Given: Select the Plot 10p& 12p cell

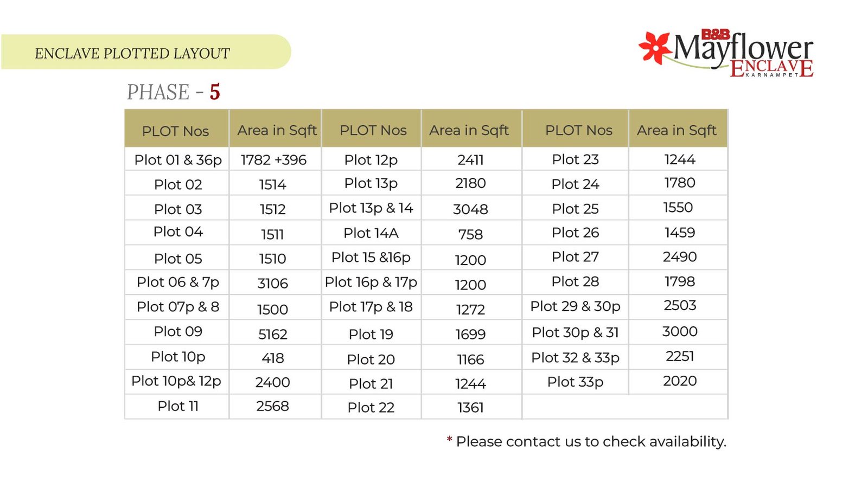Looking at the screenshot, I should click(176, 381).
